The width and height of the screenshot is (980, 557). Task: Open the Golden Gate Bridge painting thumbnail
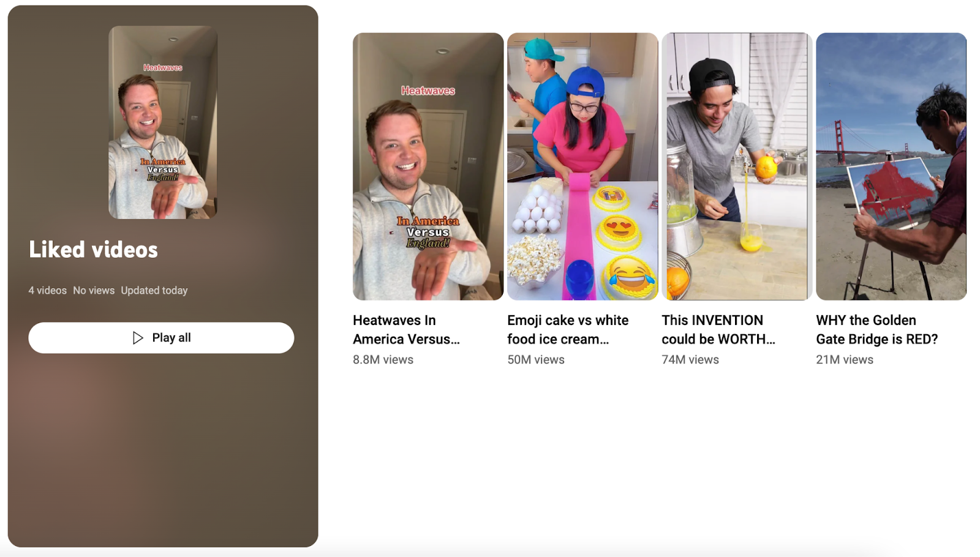click(x=891, y=166)
